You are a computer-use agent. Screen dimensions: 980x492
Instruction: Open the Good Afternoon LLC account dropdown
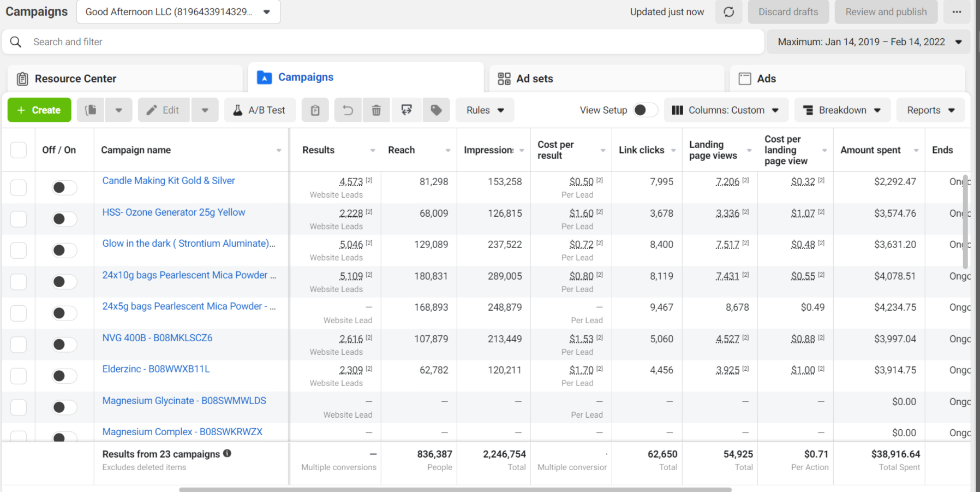[x=178, y=12]
